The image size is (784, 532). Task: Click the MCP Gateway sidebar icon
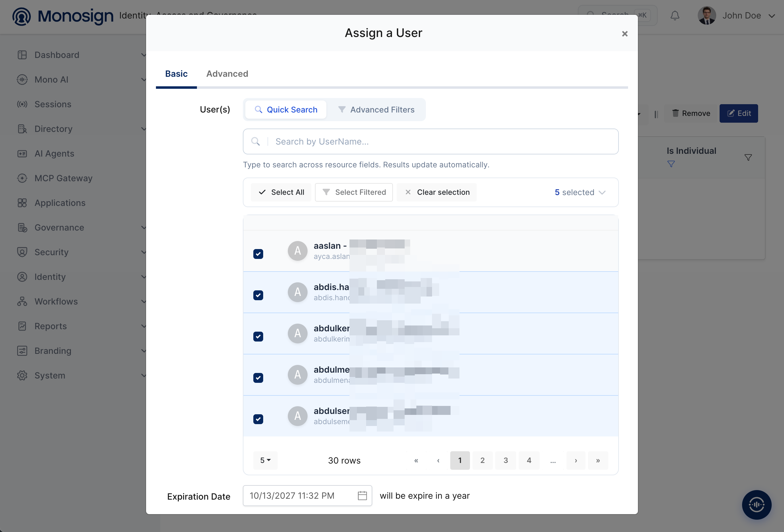tap(22, 178)
